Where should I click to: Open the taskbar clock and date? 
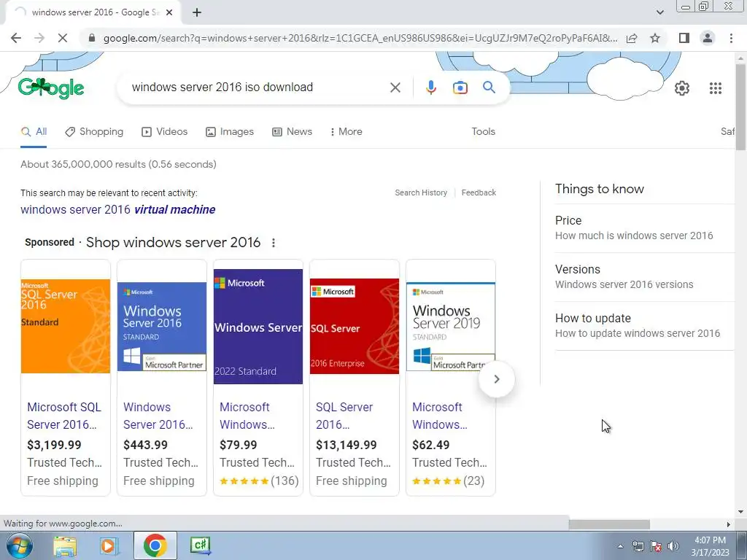click(x=711, y=546)
